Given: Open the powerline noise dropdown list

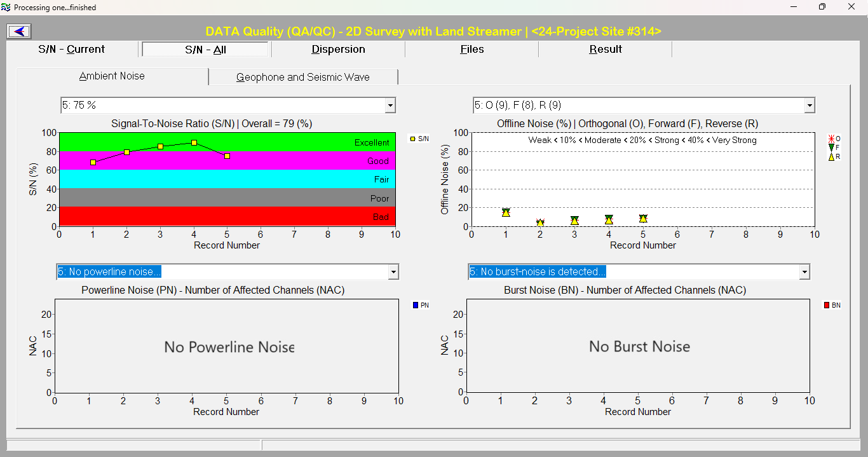Looking at the screenshot, I should pyautogui.click(x=393, y=272).
